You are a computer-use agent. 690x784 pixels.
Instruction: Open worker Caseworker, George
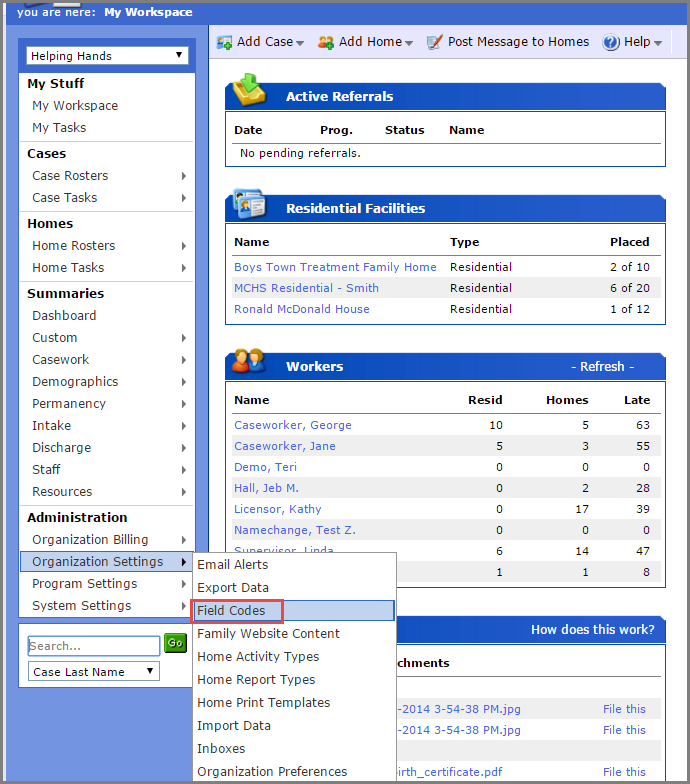pyautogui.click(x=292, y=425)
